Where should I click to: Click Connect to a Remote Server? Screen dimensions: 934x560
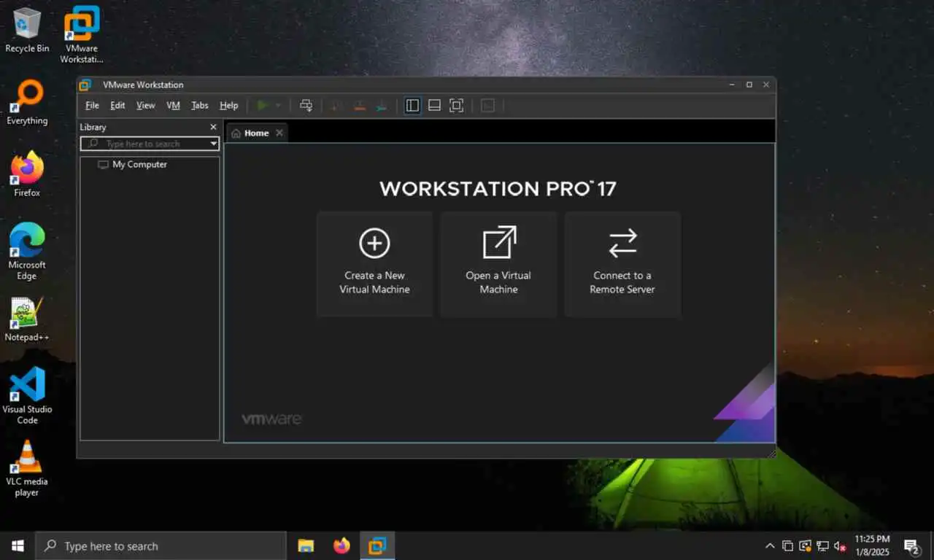pos(622,264)
